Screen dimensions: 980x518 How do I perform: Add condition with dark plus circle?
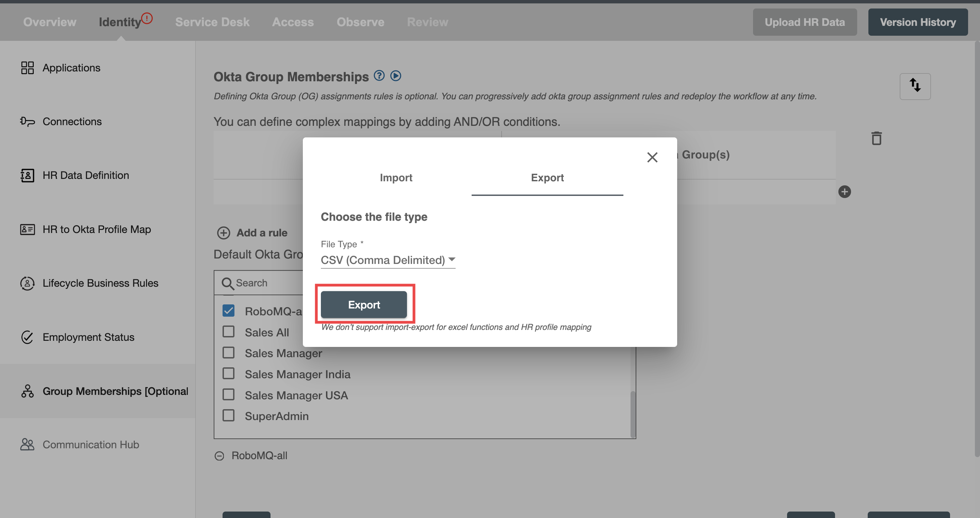pos(845,192)
